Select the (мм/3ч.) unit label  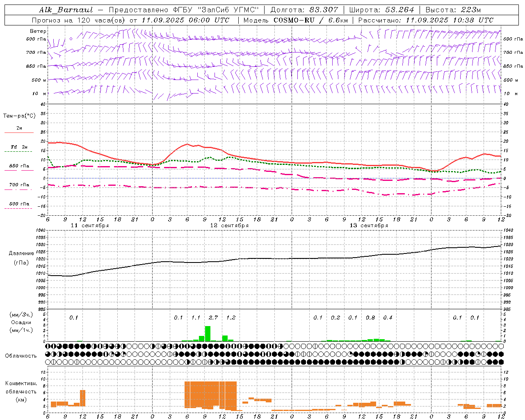[21, 315]
